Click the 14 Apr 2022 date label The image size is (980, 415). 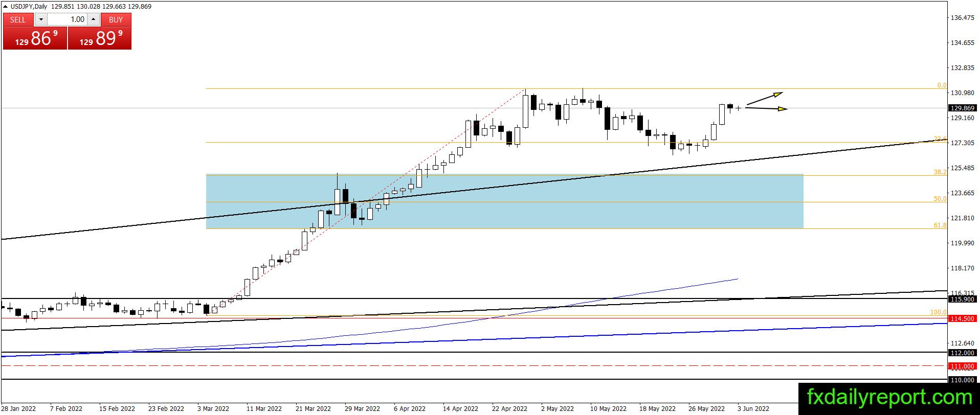coord(460,409)
